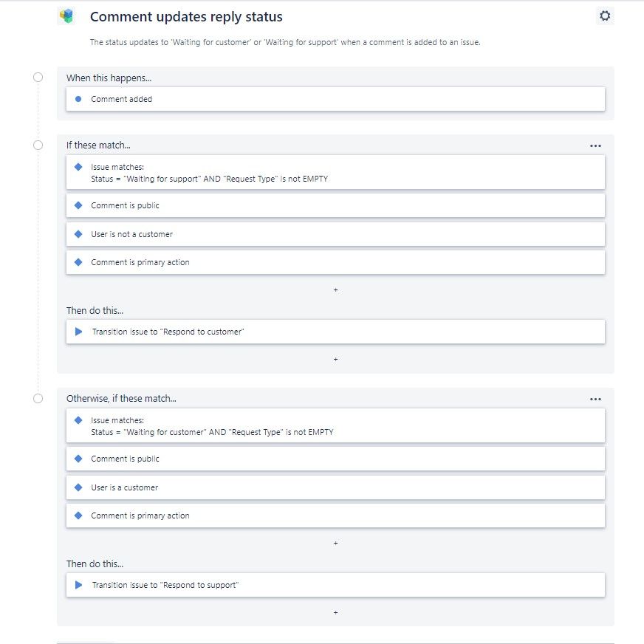Add an action below 'Respond to customer' transition
Viewport: 644px width, 644px height.
pyautogui.click(x=335, y=360)
